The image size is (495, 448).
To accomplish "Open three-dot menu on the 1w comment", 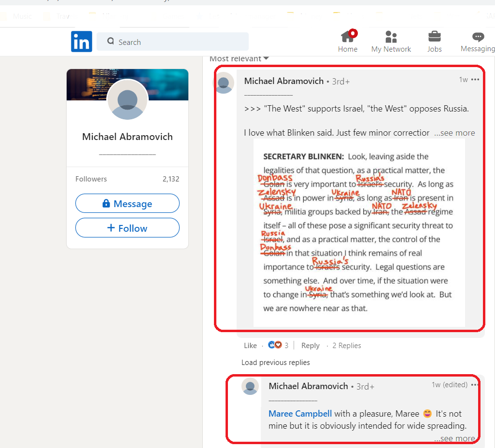I will pyautogui.click(x=475, y=80).
